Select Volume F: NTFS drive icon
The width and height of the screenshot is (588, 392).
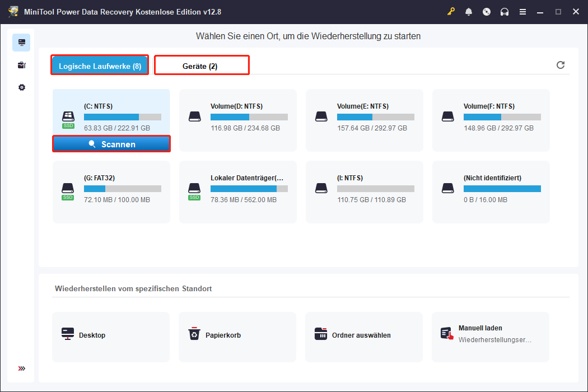click(448, 116)
